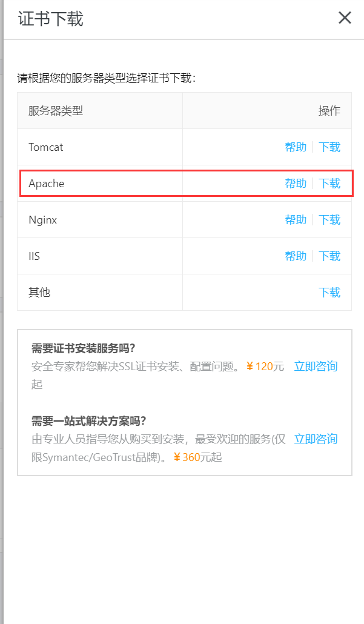Download the certificate for Apache
This screenshot has width=364, height=624.
329,183
